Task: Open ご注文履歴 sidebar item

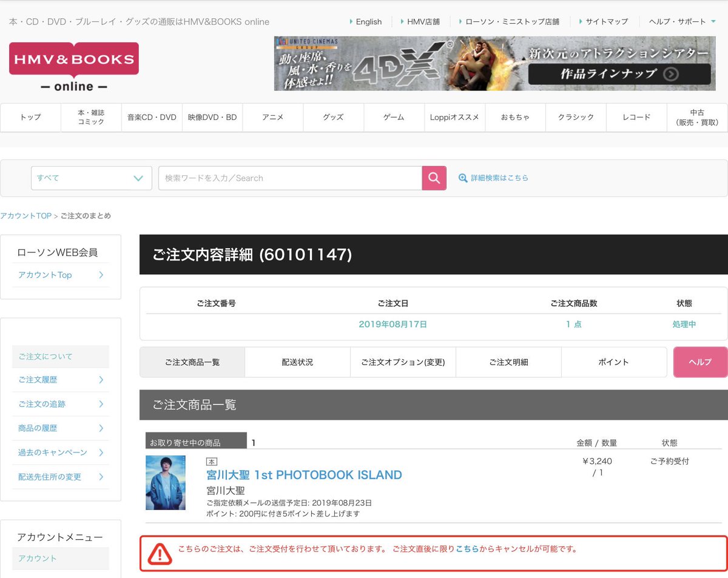Action: pos(61,380)
